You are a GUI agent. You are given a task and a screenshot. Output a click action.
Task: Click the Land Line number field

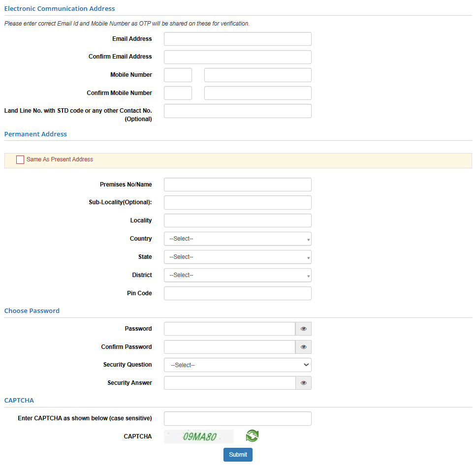pyautogui.click(x=237, y=111)
